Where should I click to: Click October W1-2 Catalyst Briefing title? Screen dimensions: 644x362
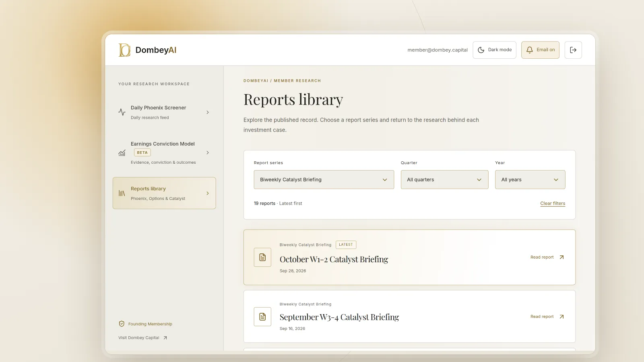coord(334,259)
